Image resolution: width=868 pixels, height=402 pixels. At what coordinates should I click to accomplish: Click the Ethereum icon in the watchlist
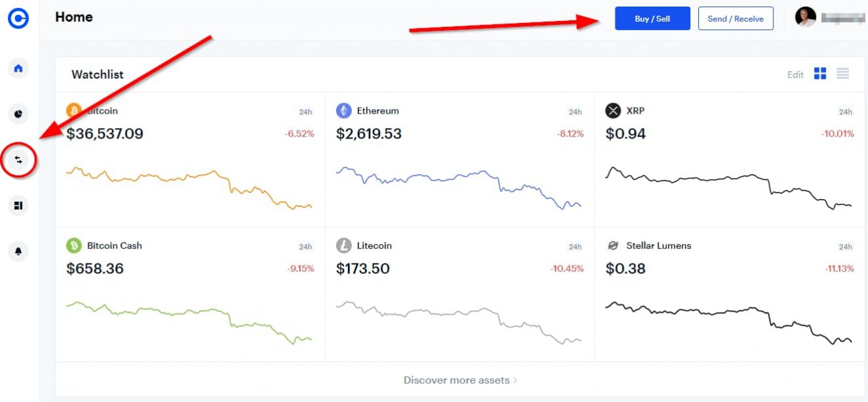coord(343,110)
